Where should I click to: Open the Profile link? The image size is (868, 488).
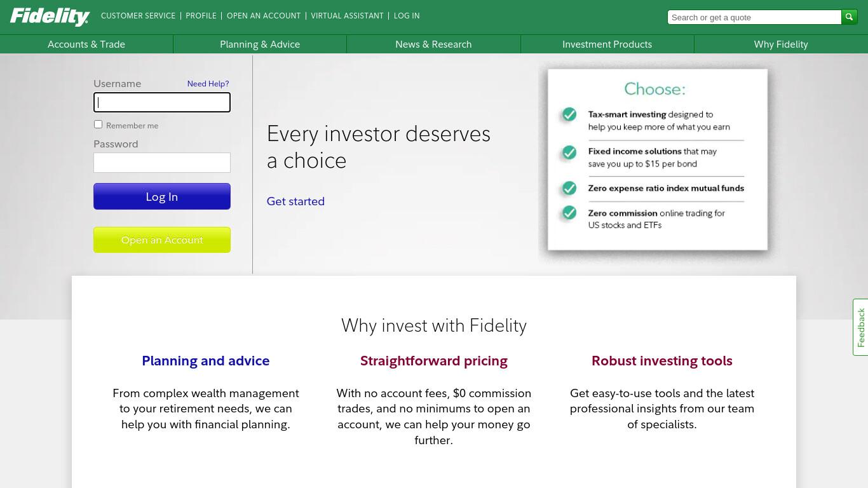click(201, 16)
